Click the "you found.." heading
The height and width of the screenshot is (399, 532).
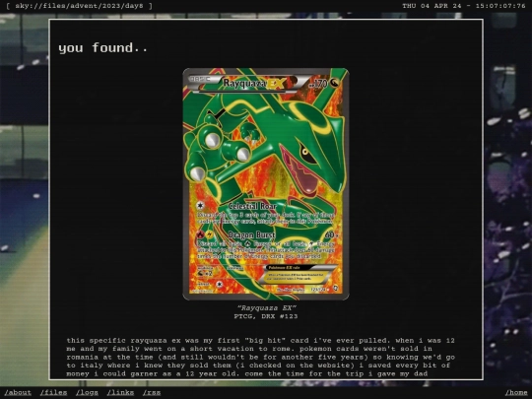(x=103, y=48)
